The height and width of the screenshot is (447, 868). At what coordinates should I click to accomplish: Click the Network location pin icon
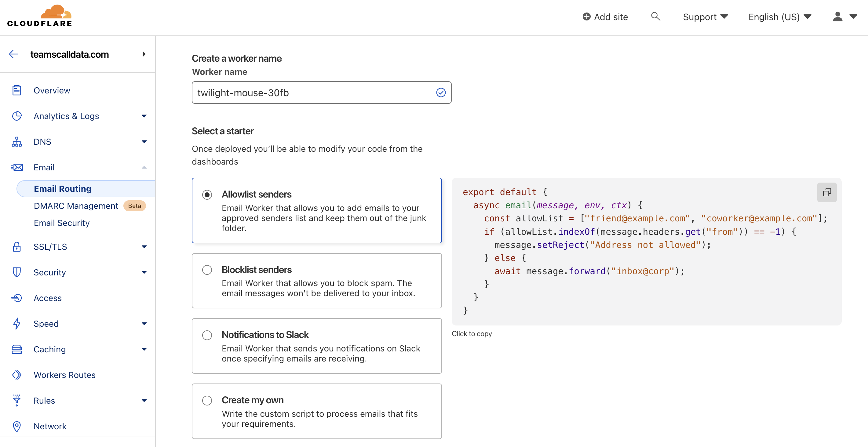point(16,426)
